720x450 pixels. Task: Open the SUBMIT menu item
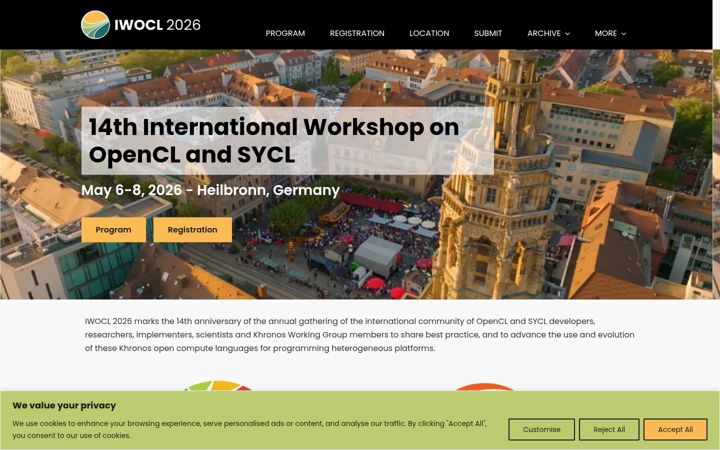click(488, 34)
